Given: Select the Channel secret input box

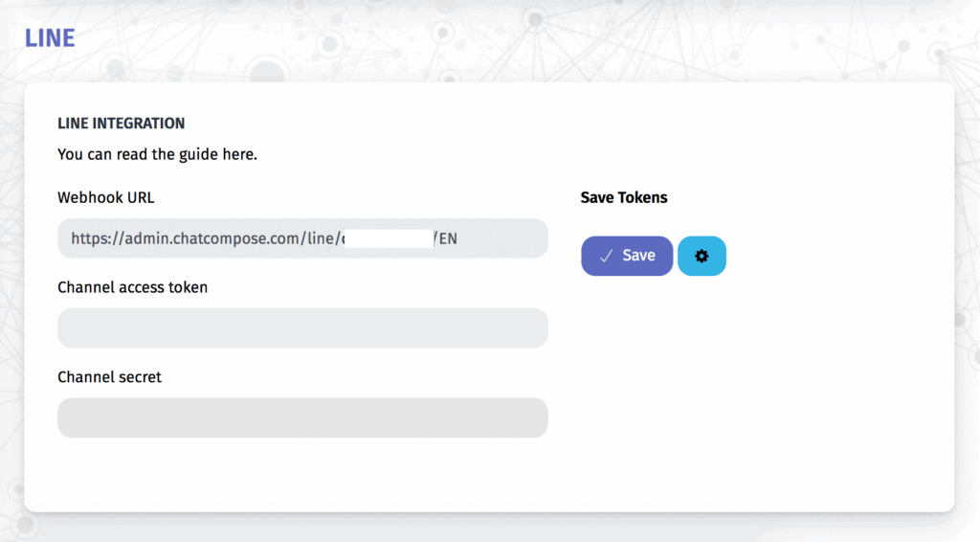Looking at the screenshot, I should point(302,418).
